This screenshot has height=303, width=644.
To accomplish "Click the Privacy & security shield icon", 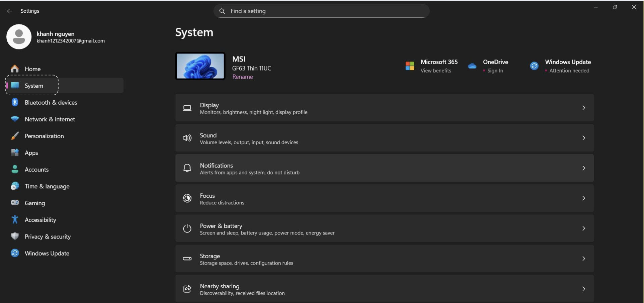I will tap(15, 236).
